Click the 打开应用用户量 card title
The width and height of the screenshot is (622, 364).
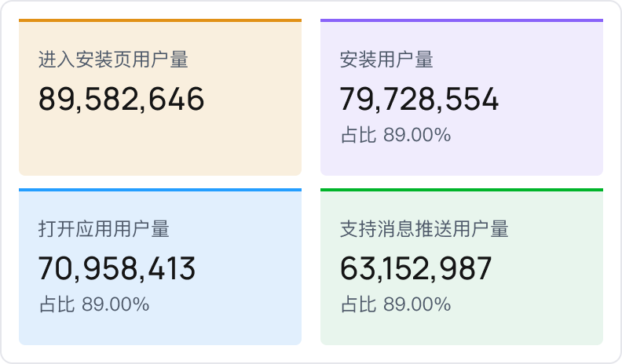(x=104, y=229)
